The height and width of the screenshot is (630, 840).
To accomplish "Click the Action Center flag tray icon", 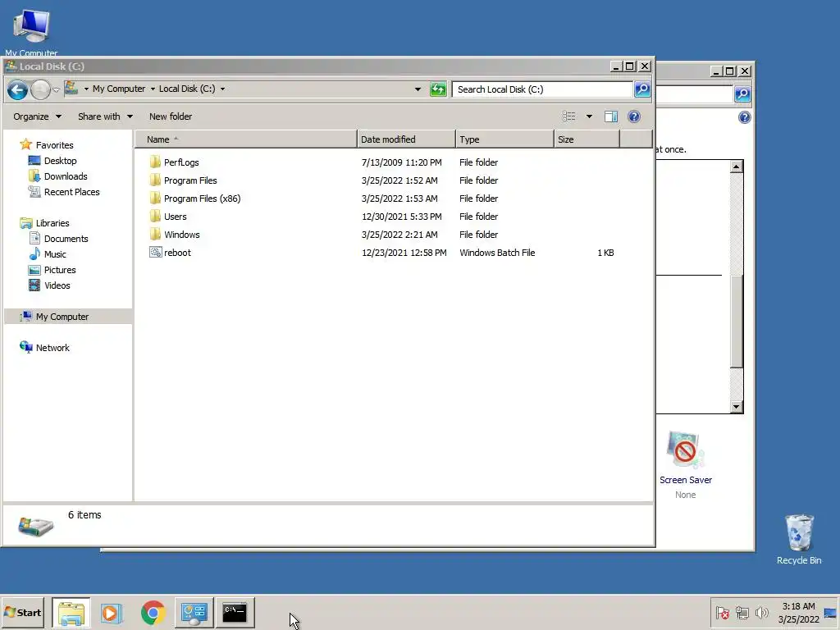I will (x=722, y=612).
